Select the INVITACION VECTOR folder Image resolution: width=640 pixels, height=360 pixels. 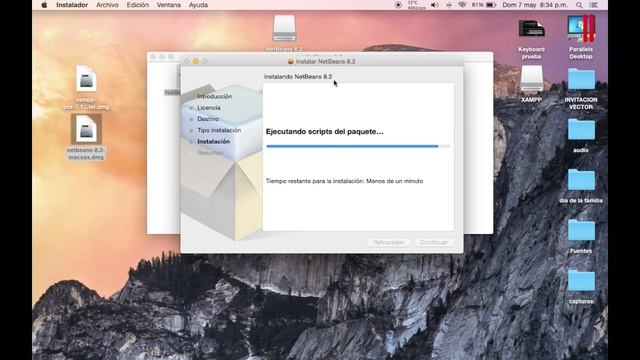581,79
